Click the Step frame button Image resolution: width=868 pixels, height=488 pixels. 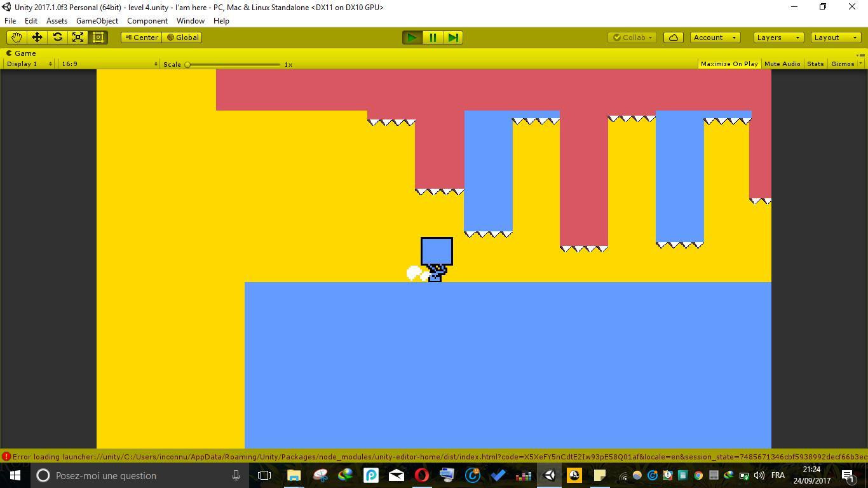453,37
